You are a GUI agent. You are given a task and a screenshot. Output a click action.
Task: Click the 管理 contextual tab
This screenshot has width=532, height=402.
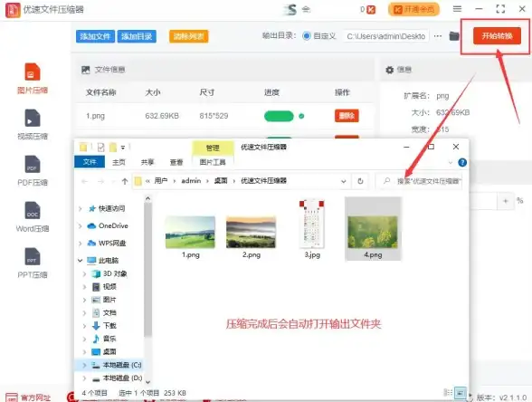point(213,148)
